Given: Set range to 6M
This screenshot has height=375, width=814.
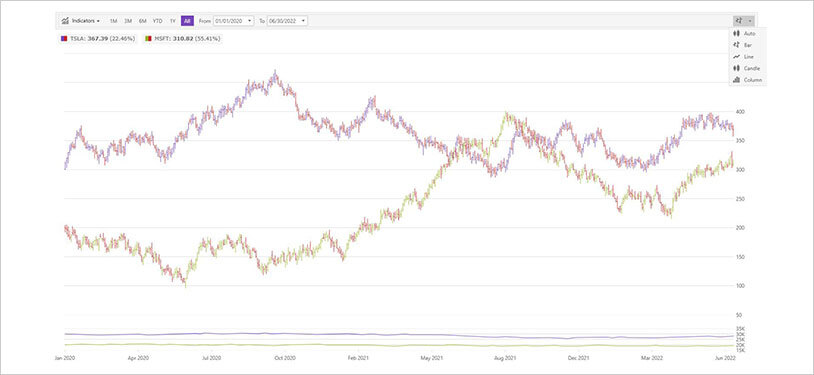Looking at the screenshot, I should [x=142, y=21].
